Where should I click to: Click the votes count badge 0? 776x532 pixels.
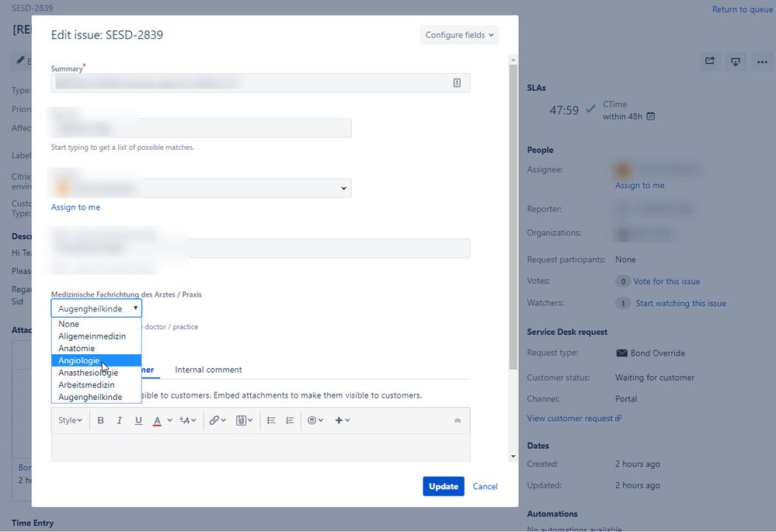623,281
